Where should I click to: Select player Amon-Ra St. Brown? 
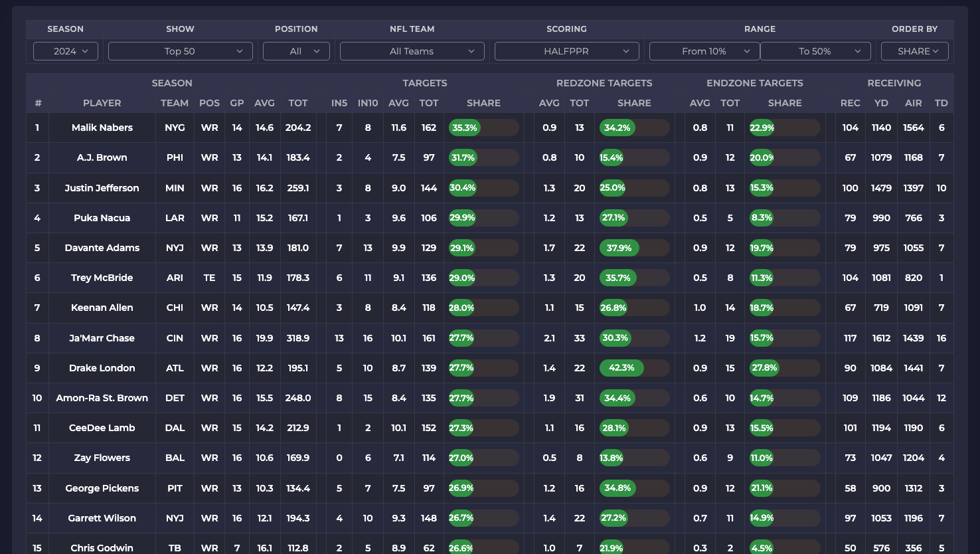(x=102, y=398)
